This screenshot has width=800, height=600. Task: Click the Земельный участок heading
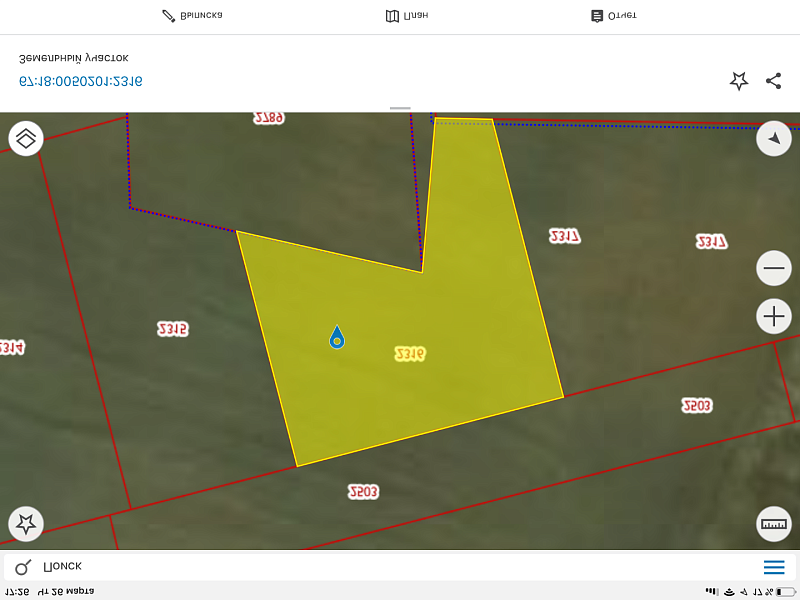(x=73, y=58)
